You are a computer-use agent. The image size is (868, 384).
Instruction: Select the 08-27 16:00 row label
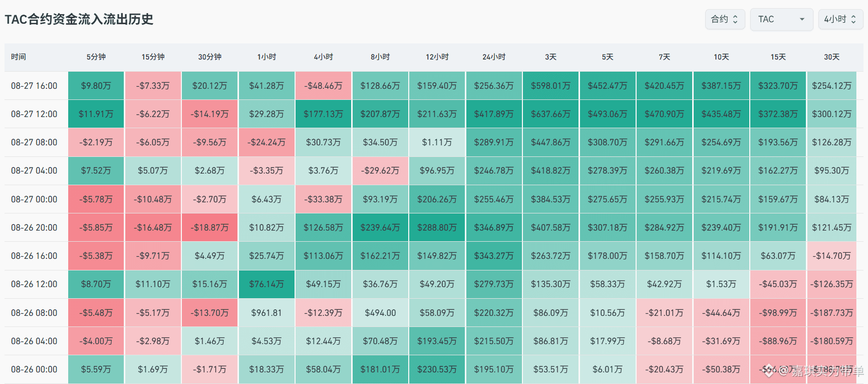pos(34,86)
